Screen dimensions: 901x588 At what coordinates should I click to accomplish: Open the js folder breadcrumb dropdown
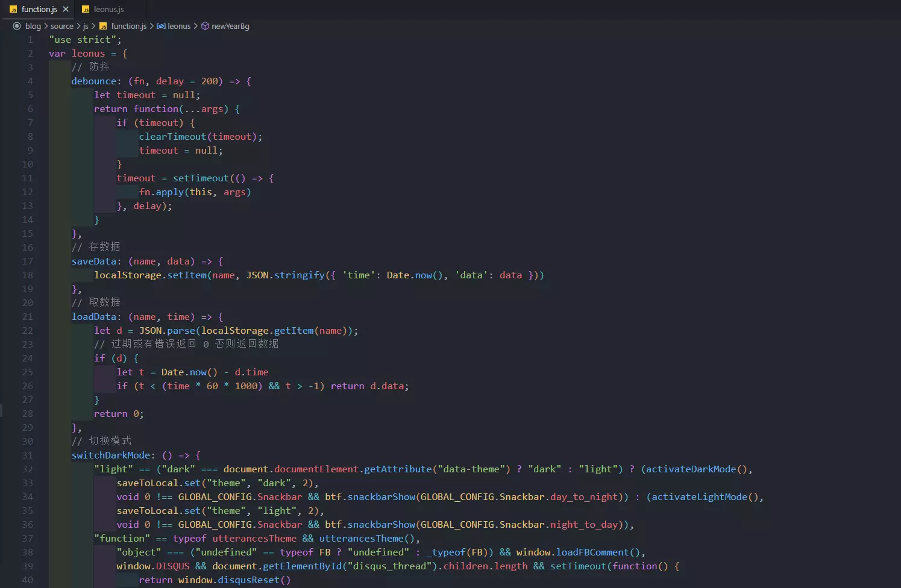coord(86,26)
